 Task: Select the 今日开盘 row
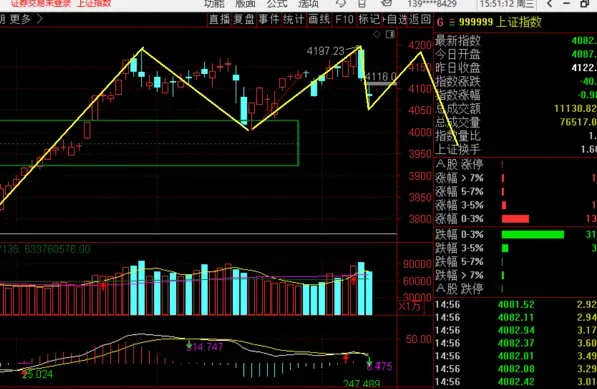[x=516, y=54]
